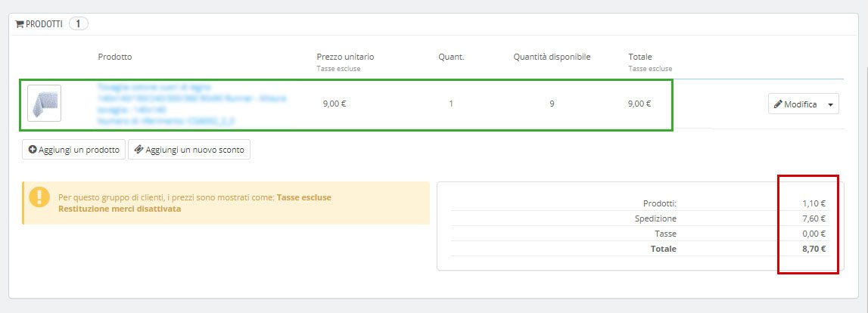868x313 pixels.
Task: Click the shopping cart icon beside PRODOTTI
Action: (20, 23)
